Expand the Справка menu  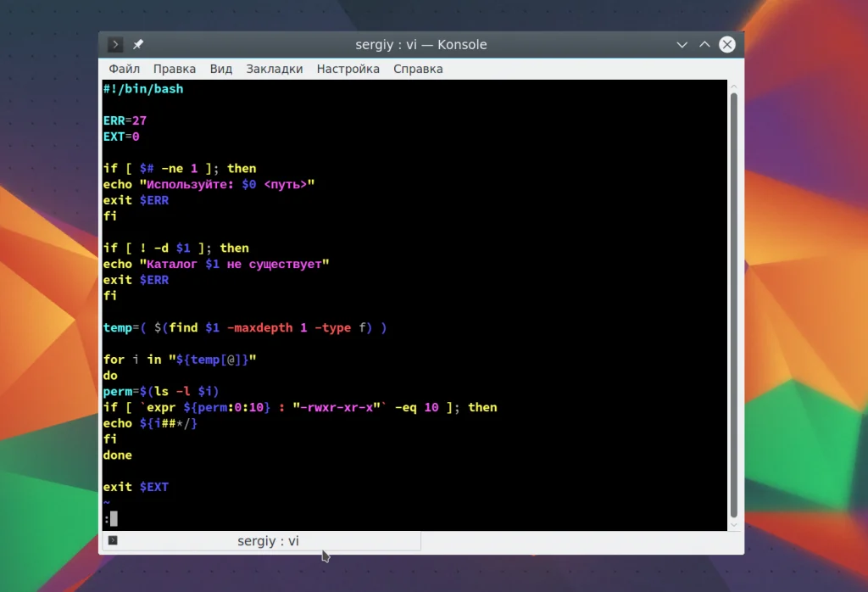pos(418,69)
